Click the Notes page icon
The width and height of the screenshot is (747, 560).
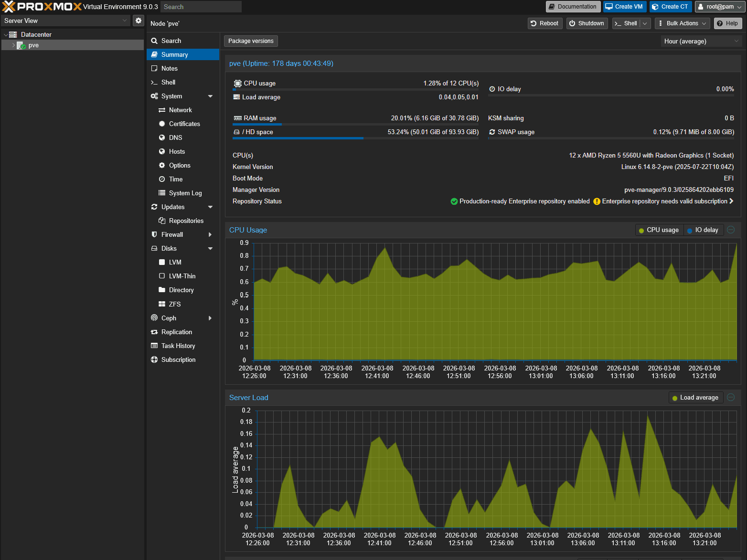click(154, 69)
